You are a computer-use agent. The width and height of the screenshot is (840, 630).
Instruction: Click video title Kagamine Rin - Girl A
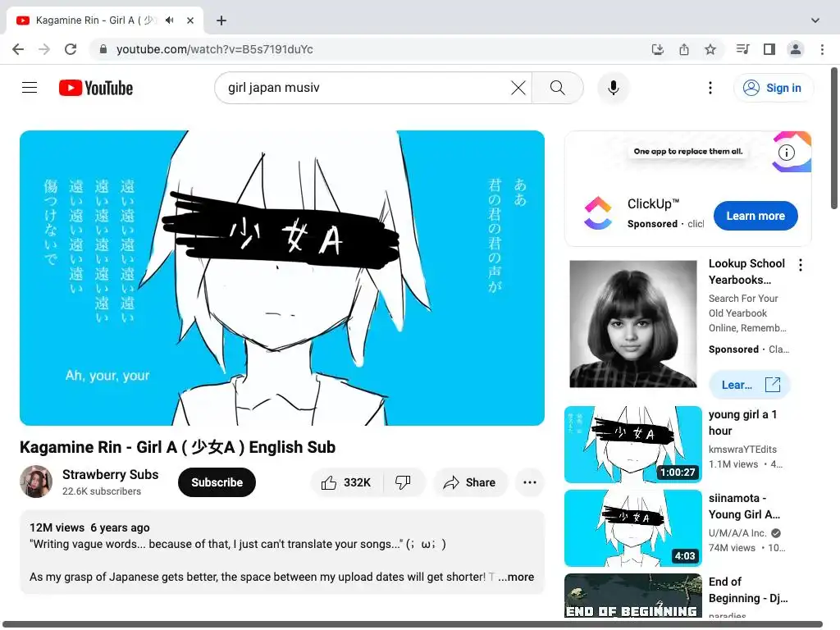tap(177, 447)
